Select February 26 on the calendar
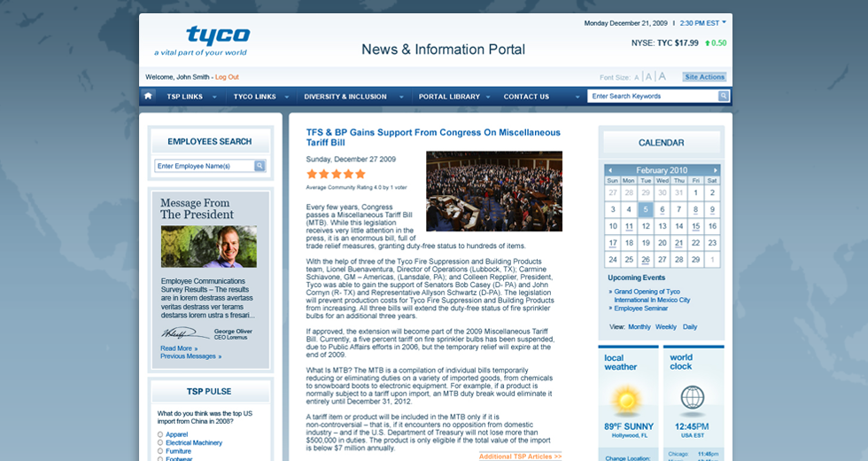The image size is (868, 461). [646, 259]
